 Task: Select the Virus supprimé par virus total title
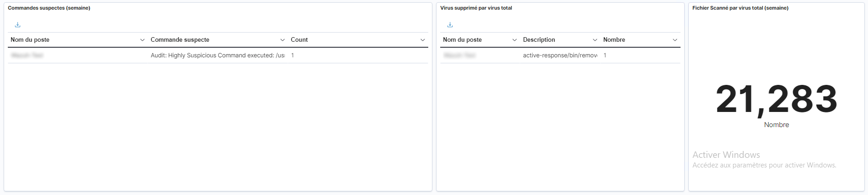coord(476,8)
